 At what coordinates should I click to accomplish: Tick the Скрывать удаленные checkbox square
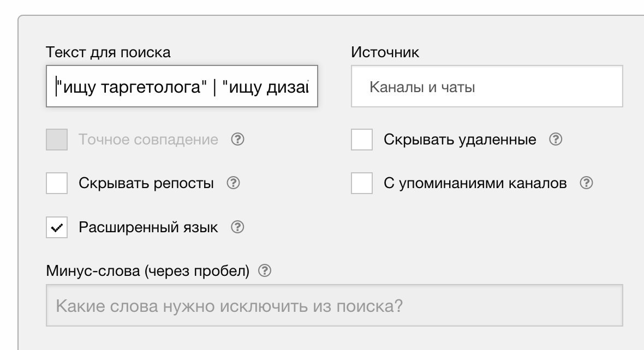[362, 140]
